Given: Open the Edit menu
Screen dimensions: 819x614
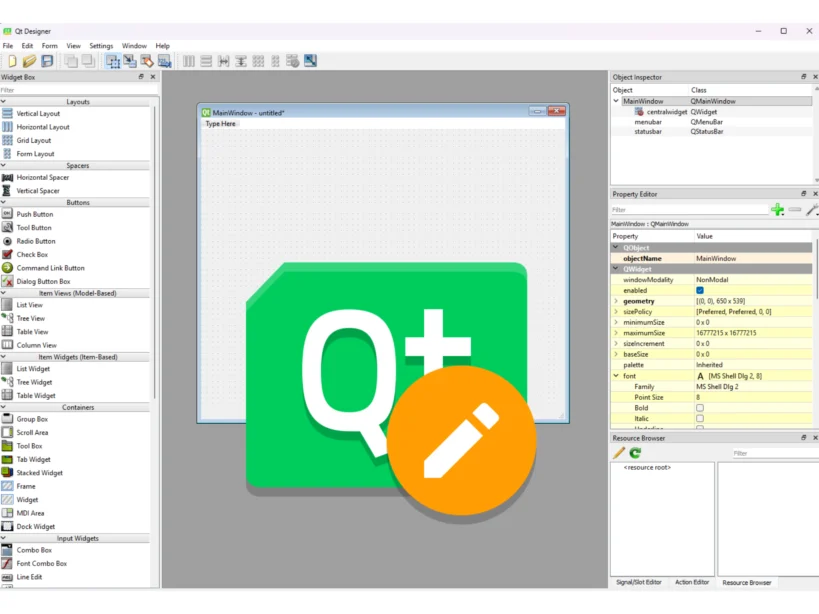Looking at the screenshot, I should click(x=27, y=46).
